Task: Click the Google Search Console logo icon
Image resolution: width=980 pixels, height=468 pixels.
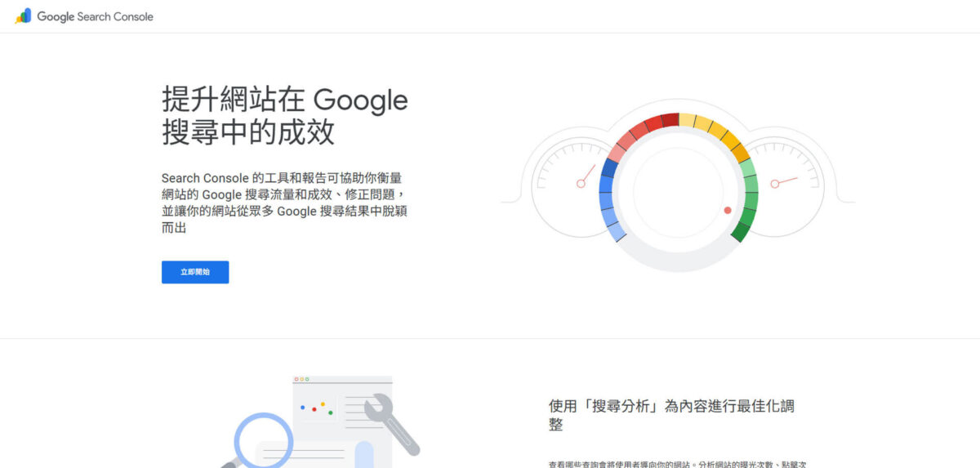Action: click(x=23, y=16)
